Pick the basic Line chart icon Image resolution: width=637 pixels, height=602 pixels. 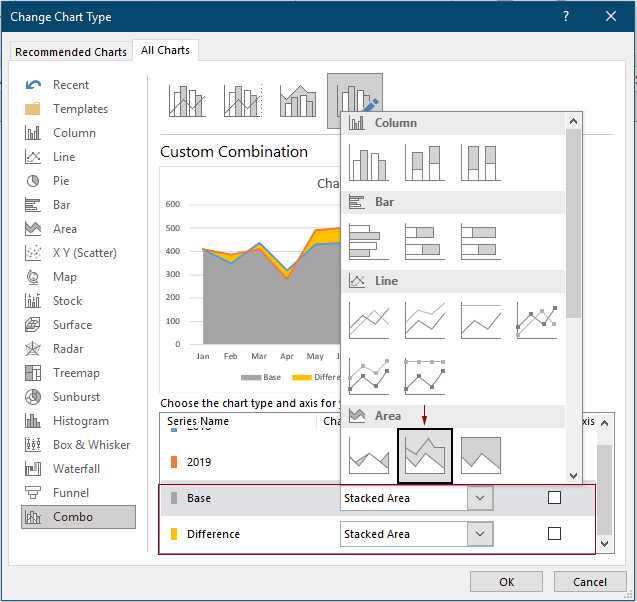point(368,320)
